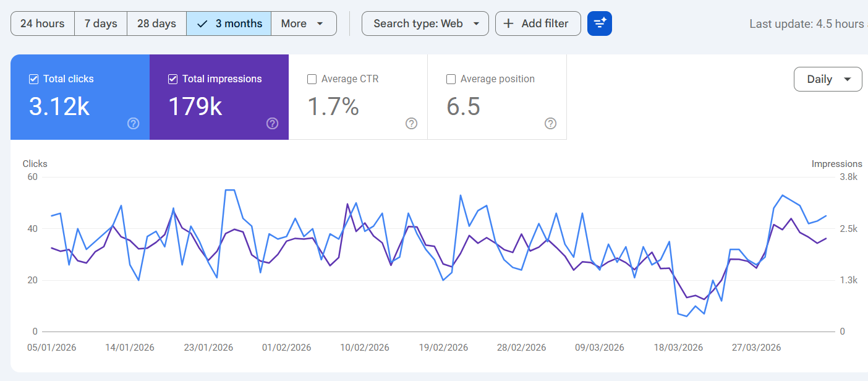Select the 28 days date range

click(156, 24)
